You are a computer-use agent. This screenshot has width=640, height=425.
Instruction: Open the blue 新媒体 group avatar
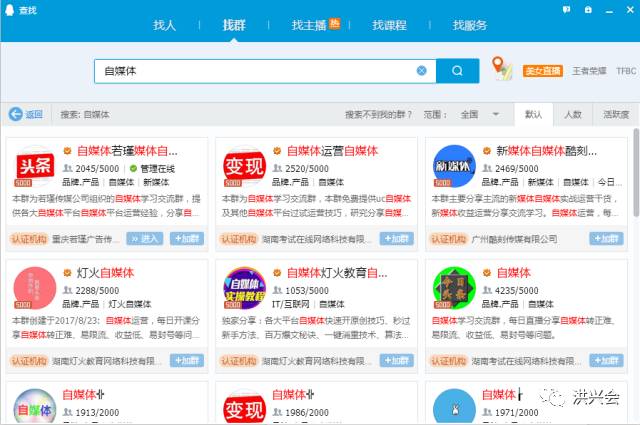coord(454,166)
